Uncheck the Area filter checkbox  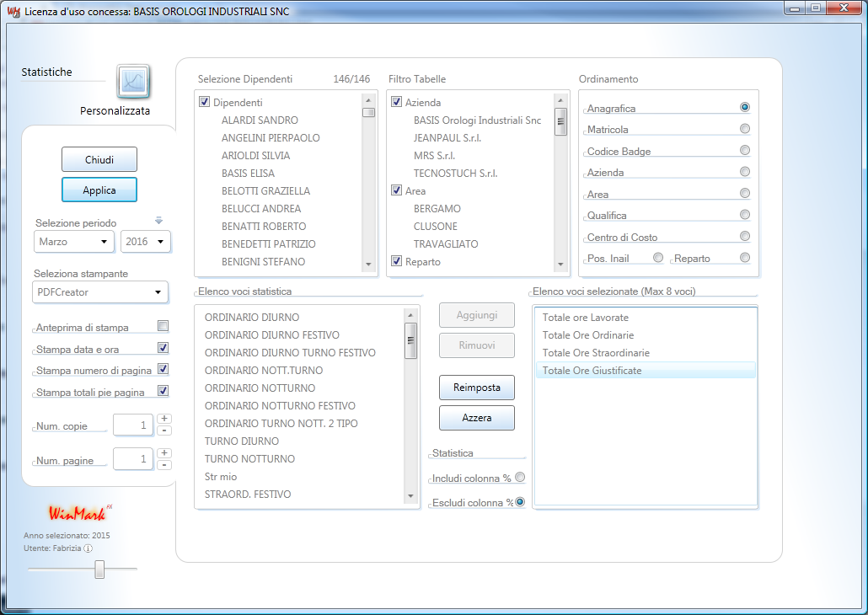click(x=396, y=190)
